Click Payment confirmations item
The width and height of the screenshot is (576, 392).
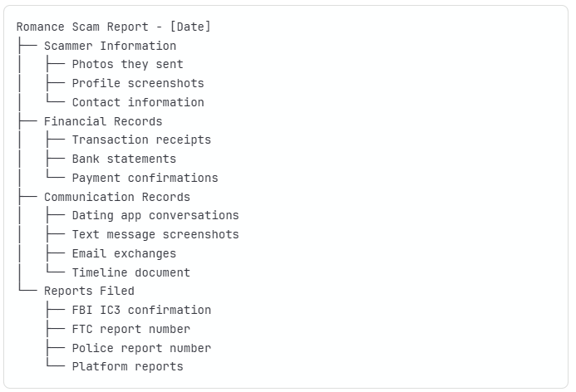(x=145, y=178)
